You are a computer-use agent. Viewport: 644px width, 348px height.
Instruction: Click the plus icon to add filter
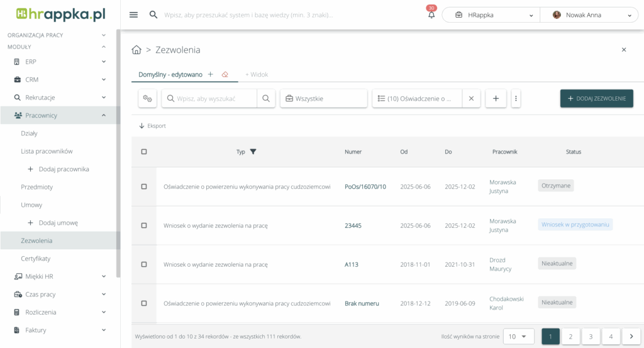click(496, 98)
